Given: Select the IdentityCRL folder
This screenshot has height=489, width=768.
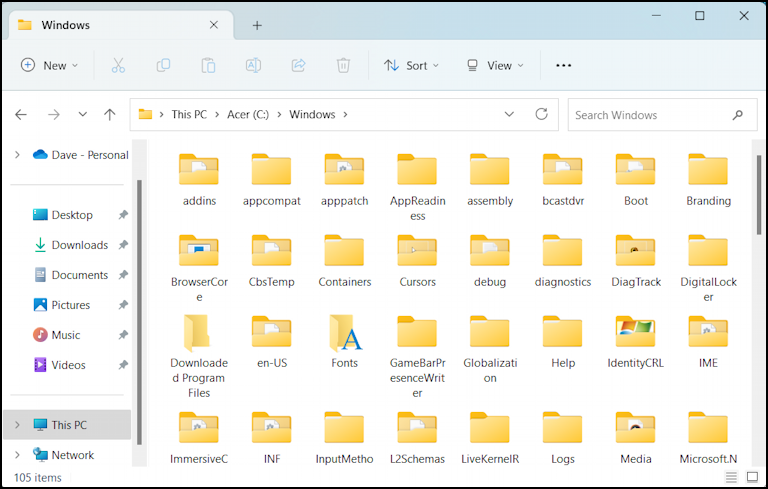Looking at the screenshot, I should pyautogui.click(x=635, y=342).
